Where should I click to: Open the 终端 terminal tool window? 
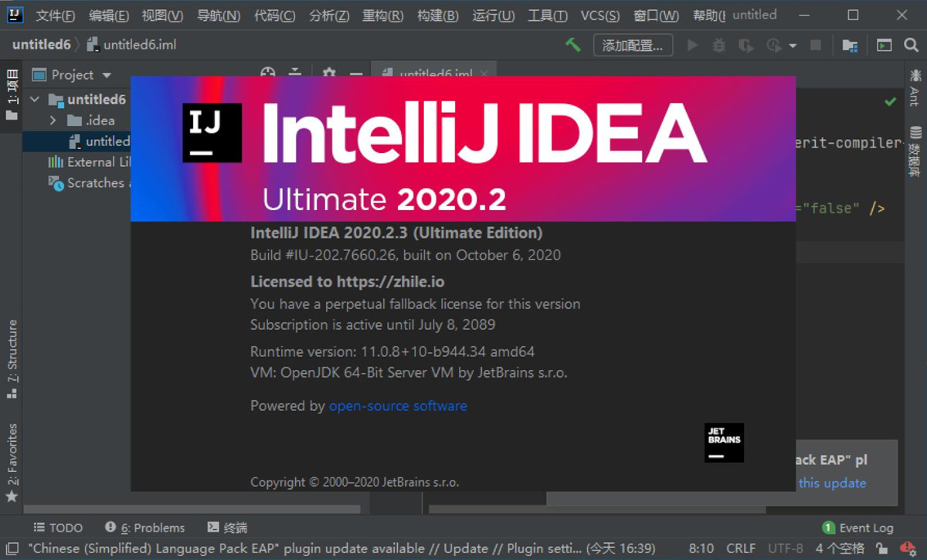[227, 528]
